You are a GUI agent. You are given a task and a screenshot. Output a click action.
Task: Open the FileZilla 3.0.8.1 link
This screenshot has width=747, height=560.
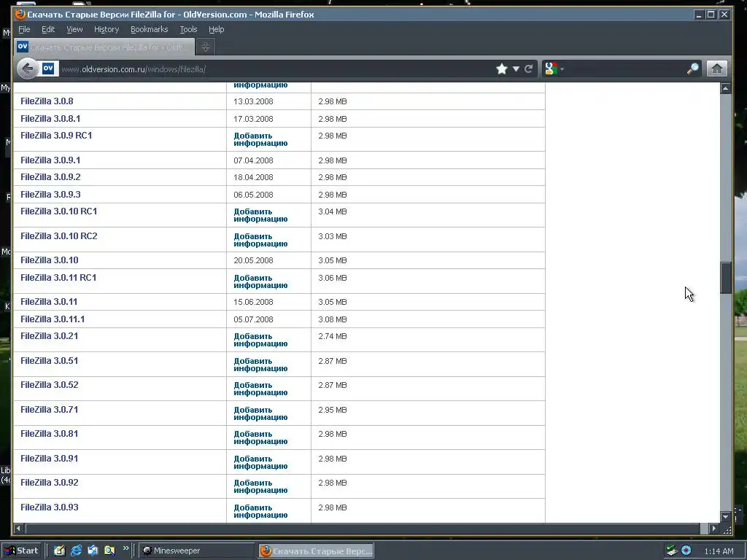(50, 119)
